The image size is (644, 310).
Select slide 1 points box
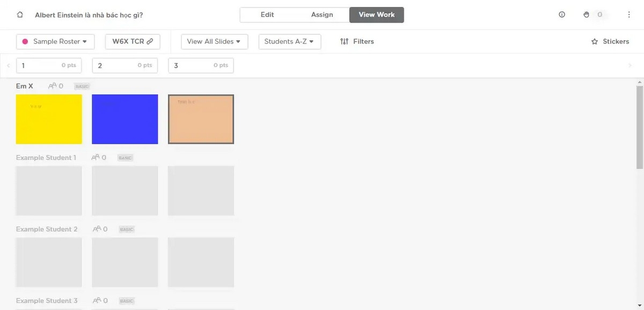tap(49, 65)
